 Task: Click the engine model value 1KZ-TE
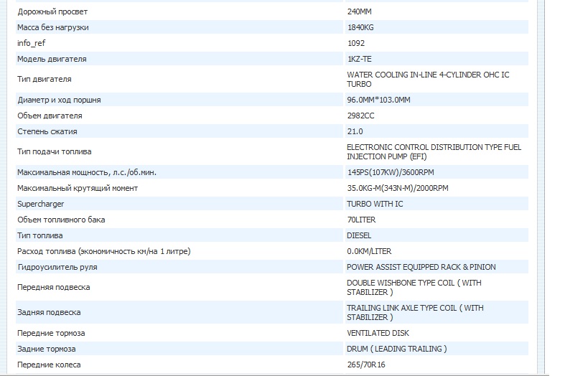[359, 59]
